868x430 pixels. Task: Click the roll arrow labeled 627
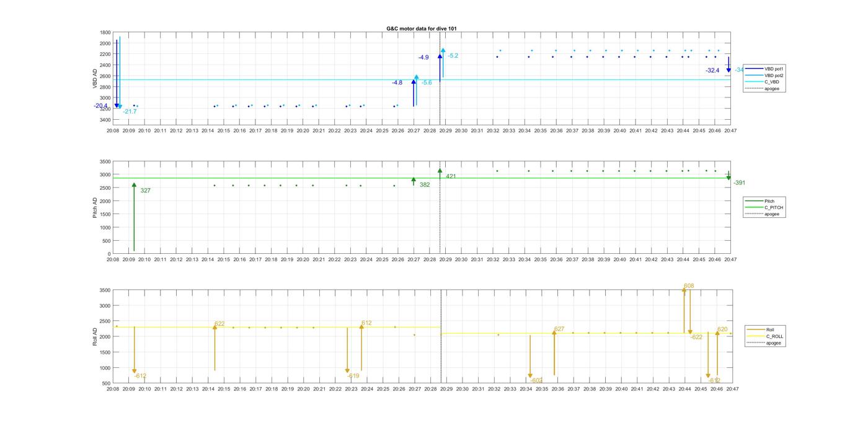(554, 354)
